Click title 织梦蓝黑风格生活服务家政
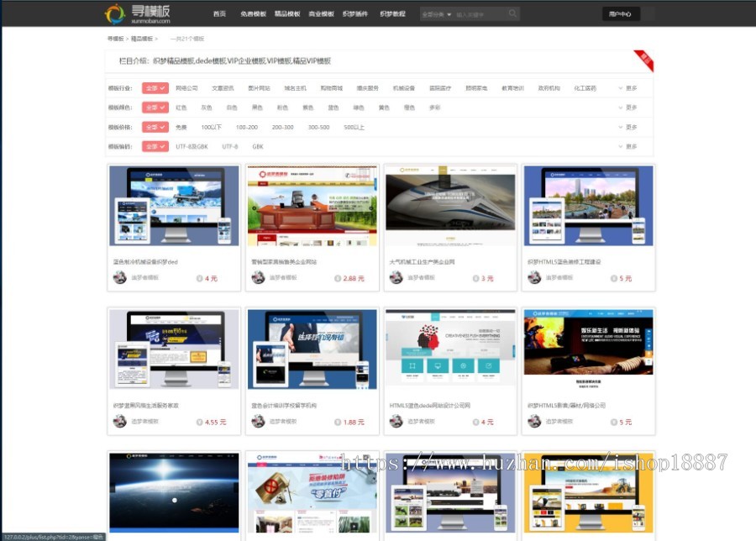The image size is (756, 541). point(146,406)
